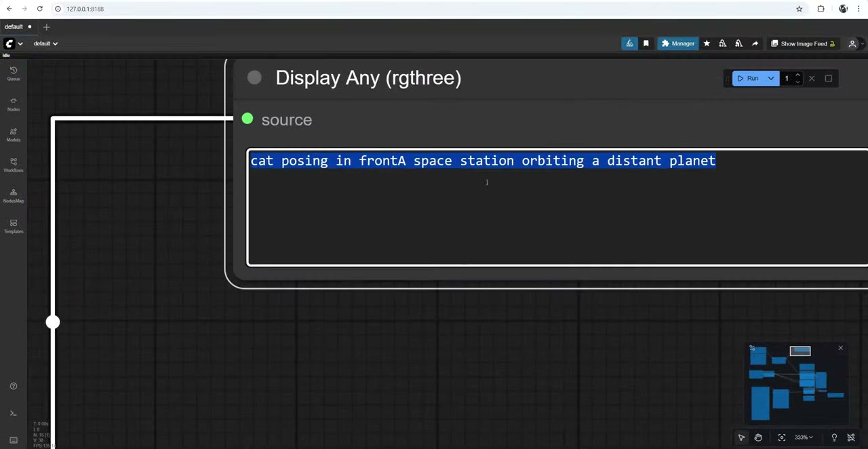This screenshot has height=449, width=868.
Task: Open the default workflow breadcrumb dropdown
Action: (x=45, y=43)
